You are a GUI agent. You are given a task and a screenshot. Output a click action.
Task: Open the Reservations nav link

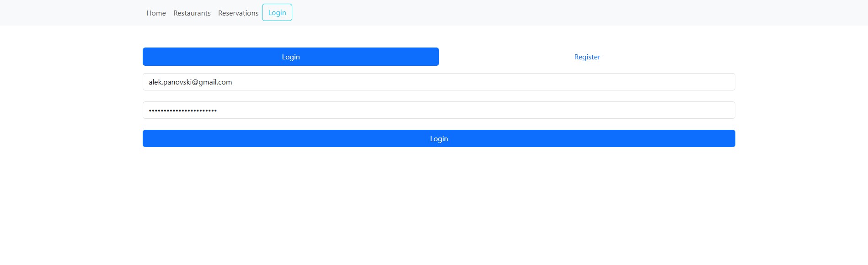click(238, 13)
